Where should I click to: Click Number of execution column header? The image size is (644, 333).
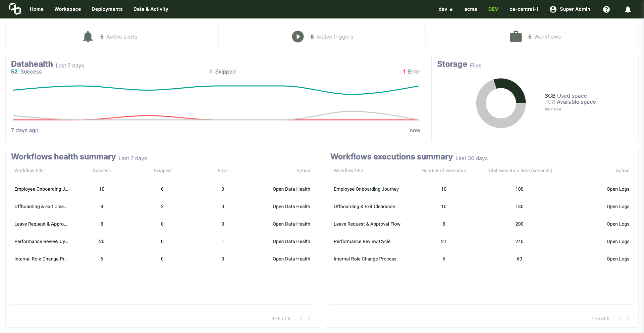click(x=444, y=171)
